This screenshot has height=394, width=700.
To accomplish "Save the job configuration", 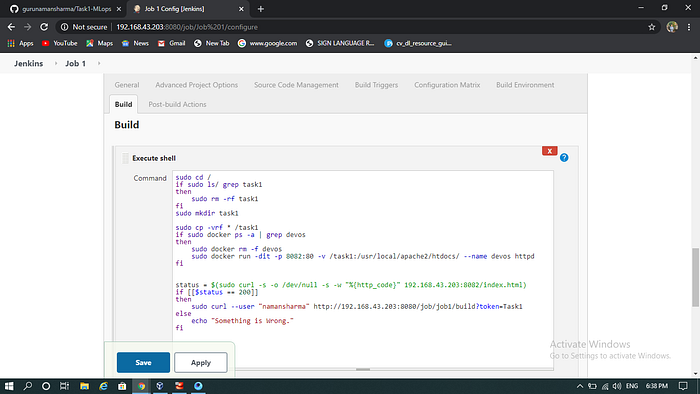I will pyautogui.click(x=143, y=362).
